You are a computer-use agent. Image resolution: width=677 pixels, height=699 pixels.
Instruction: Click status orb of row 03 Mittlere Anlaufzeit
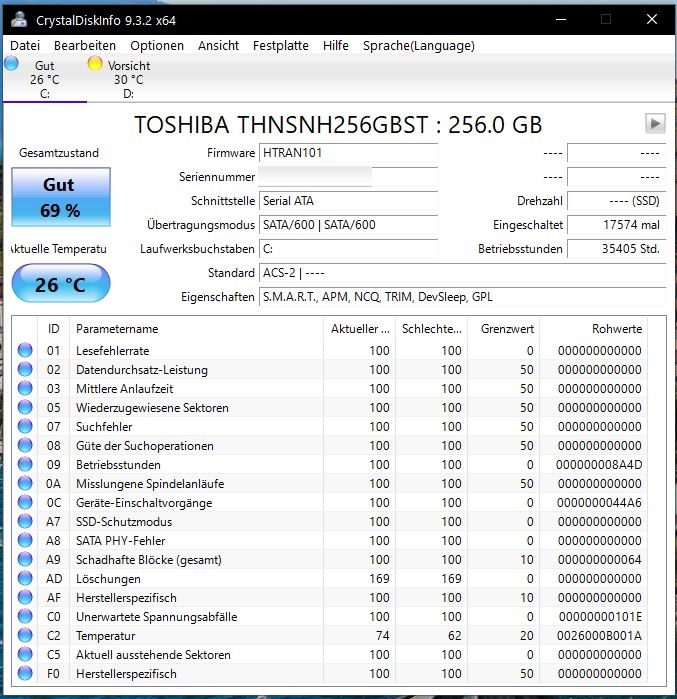point(25,388)
